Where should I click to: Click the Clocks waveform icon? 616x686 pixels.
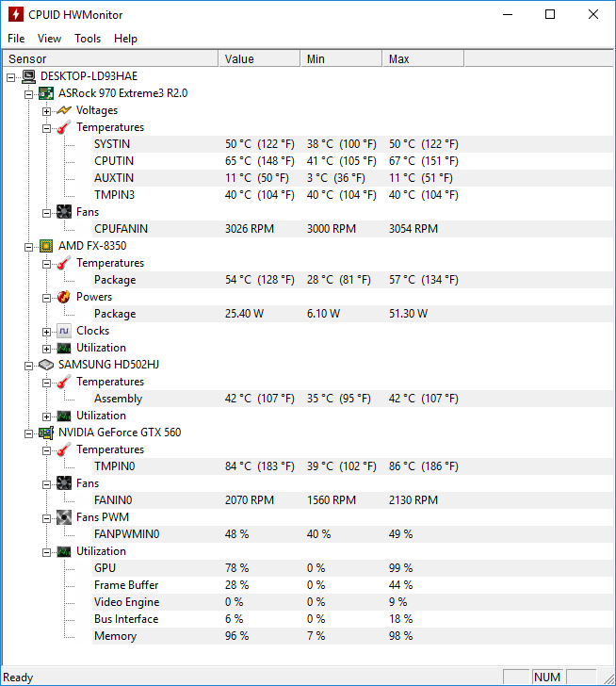[64, 331]
